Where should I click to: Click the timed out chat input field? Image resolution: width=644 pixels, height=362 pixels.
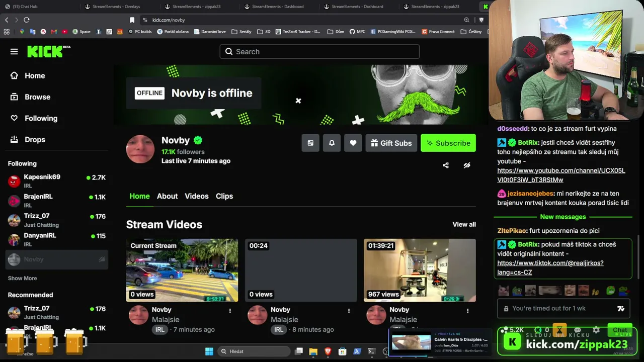(x=563, y=308)
